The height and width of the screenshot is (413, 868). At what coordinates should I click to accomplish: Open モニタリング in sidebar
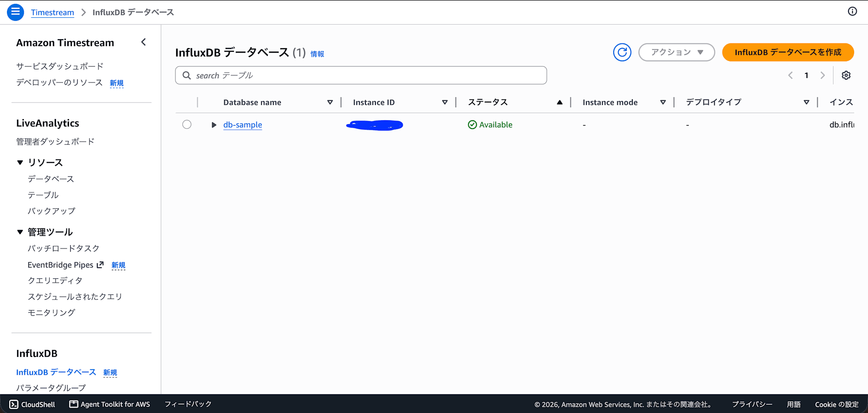[52, 313]
